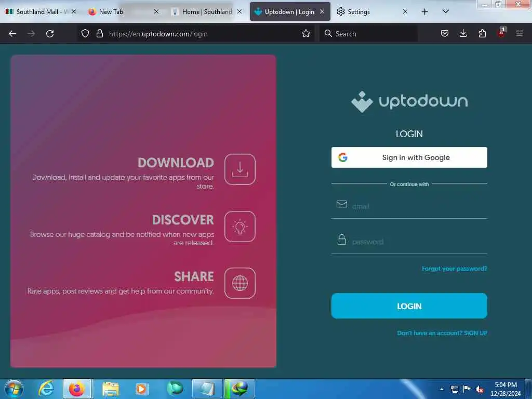
Task: Open Firefox from the taskbar
Action: tap(77, 389)
